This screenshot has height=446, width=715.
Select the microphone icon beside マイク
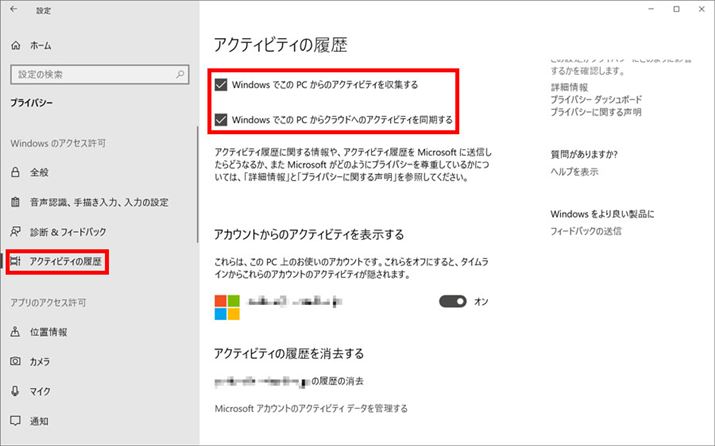click(x=16, y=391)
